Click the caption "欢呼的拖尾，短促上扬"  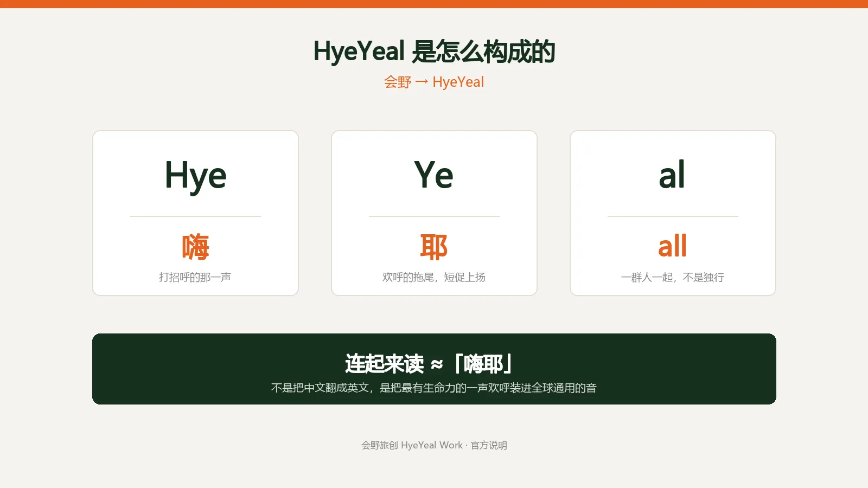coord(434,277)
